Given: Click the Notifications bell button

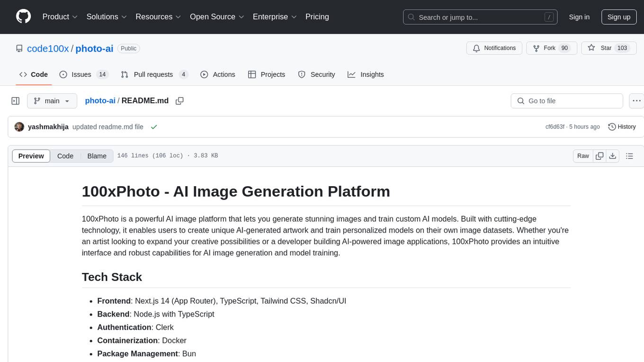Looking at the screenshot, I should 494,48.
